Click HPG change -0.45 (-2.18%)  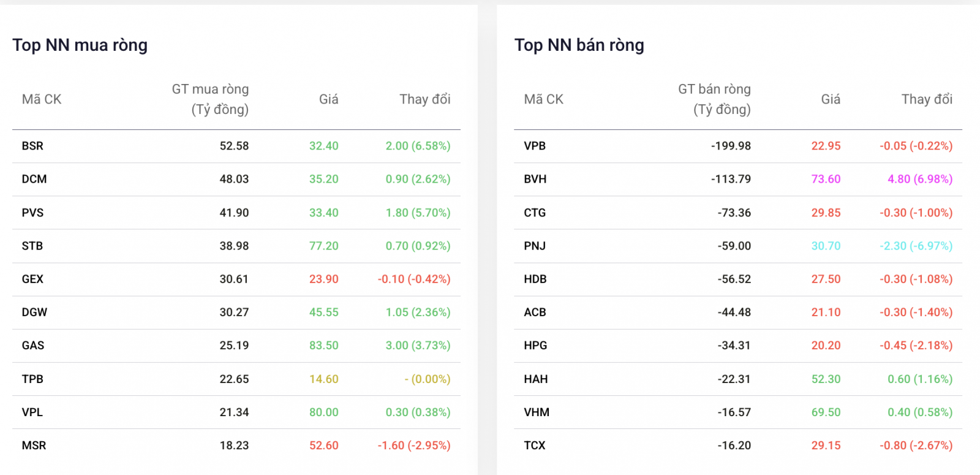tap(916, 345)
